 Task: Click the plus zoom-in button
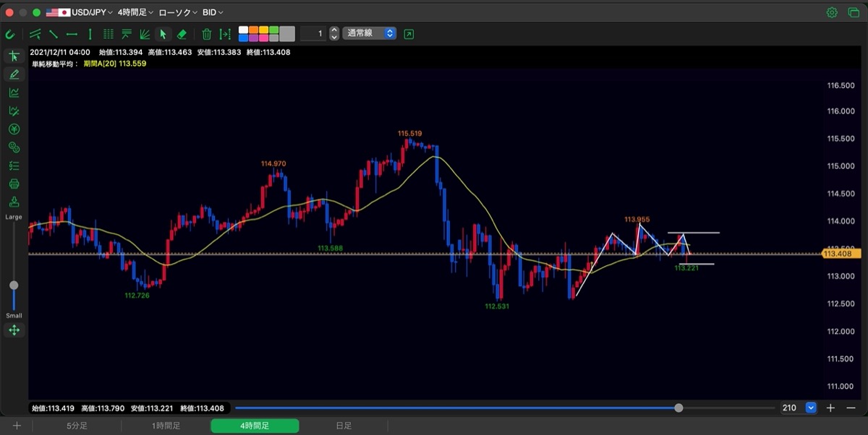(x=830, y=408)
